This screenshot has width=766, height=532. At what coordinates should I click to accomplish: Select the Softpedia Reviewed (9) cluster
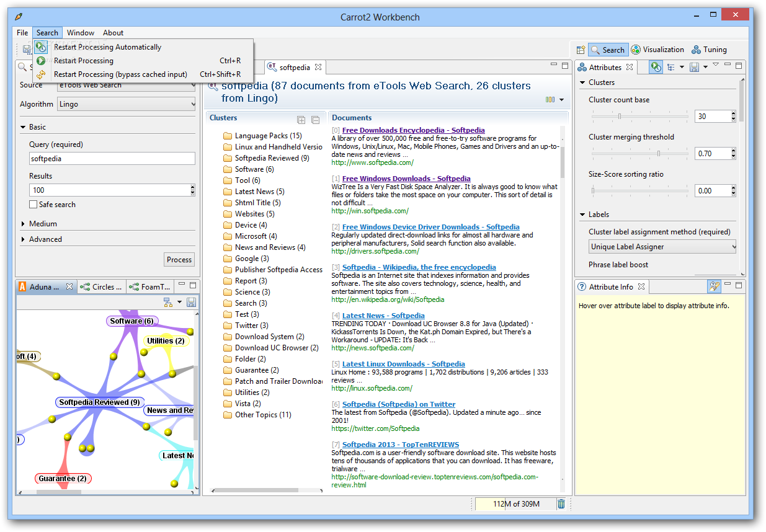[272, 158]
